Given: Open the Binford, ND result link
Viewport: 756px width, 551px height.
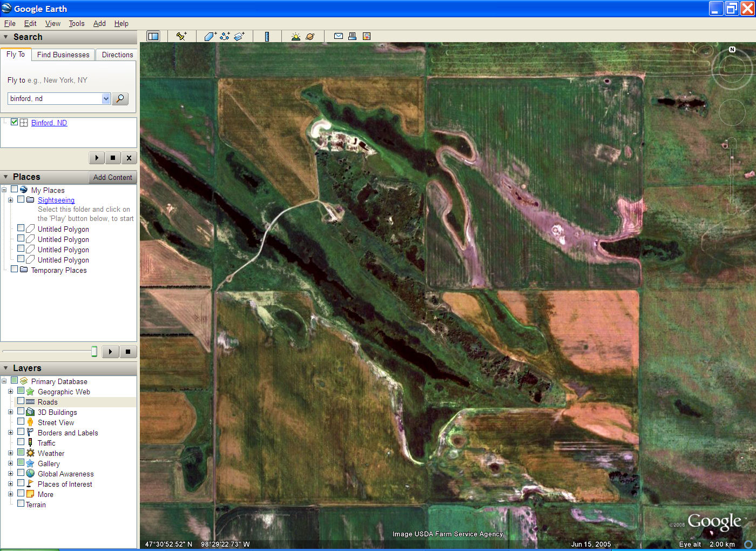Looking at the screenshot, I should point(49,123).
